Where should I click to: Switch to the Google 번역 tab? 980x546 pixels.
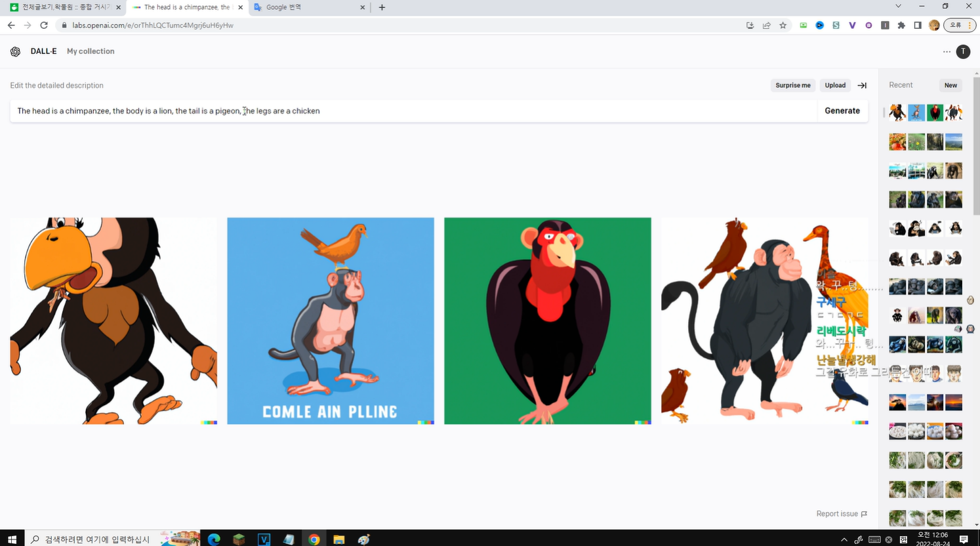pyautogui.click(x=308, y=7)
